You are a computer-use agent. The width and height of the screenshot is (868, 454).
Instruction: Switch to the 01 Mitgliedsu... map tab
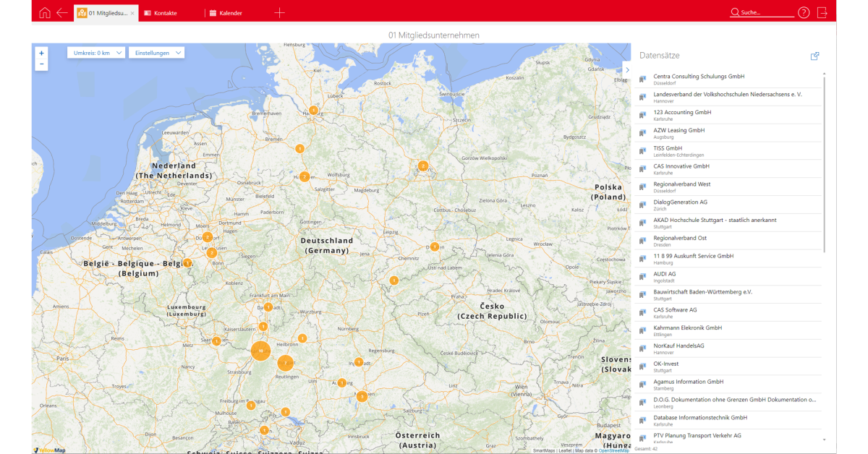[x=106, y=13]
